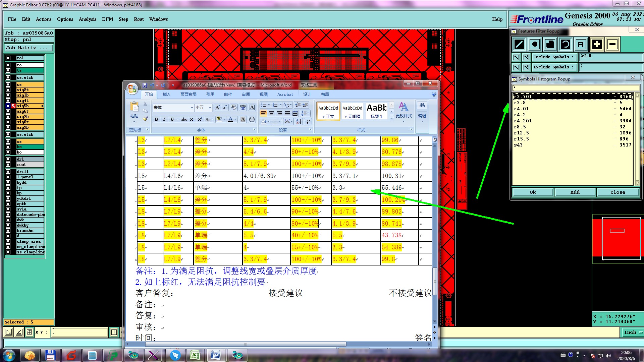Click the negative polarity minus icon
The image size is (644, 362).
pyautogui.click(x=612, y=44)
